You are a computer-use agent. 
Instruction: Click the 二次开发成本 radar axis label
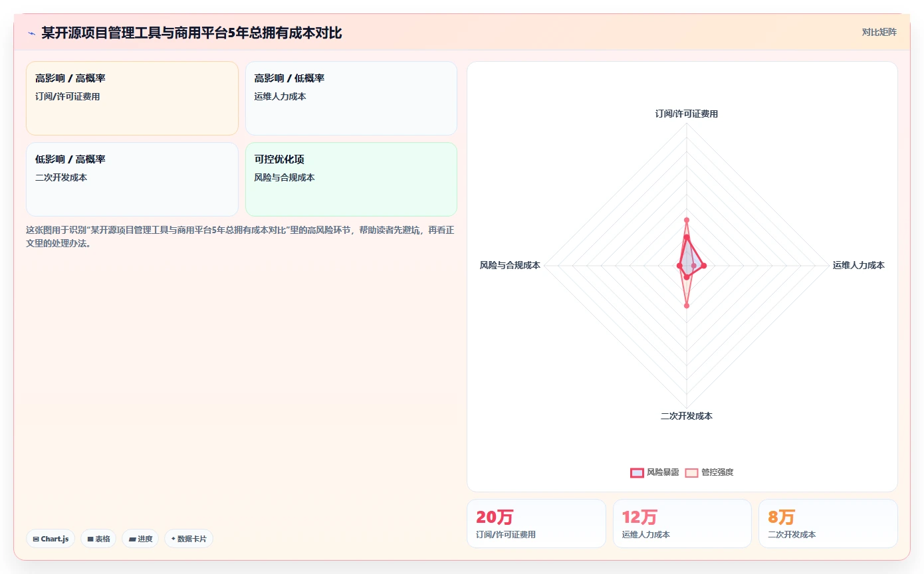coord(687,416)
